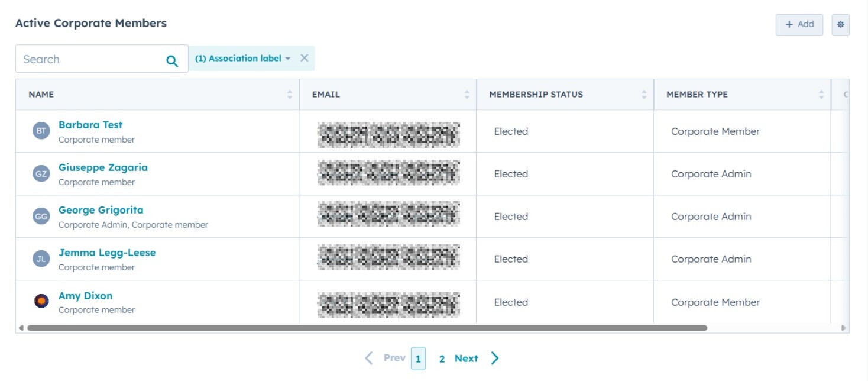Sort by Membership Status column

[644, 95]
